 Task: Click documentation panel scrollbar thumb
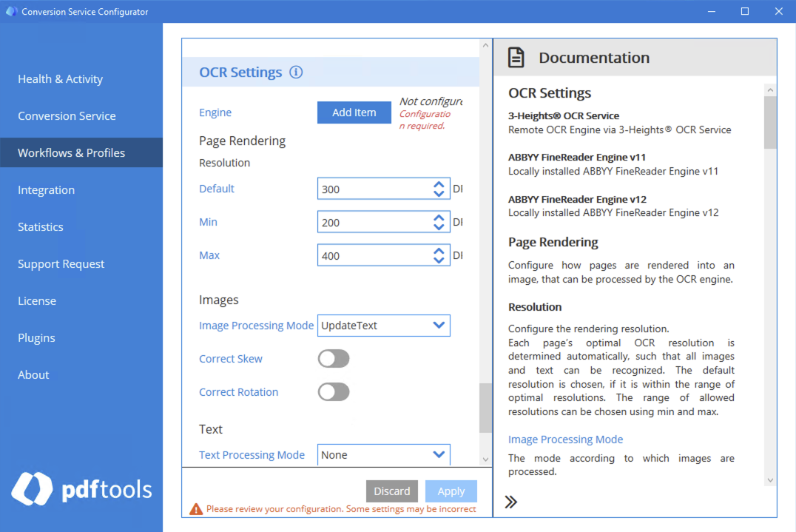(x=770, y=122)
